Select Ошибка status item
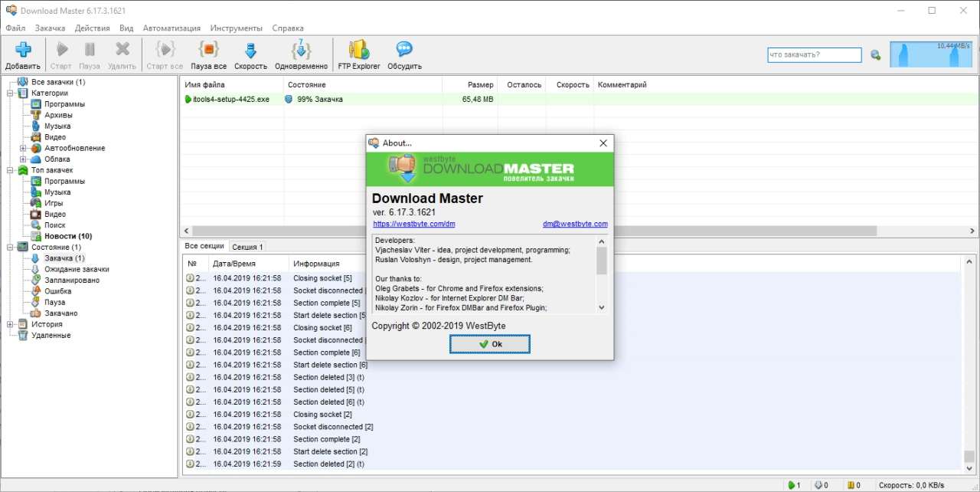980x492 pixels. 58,291
